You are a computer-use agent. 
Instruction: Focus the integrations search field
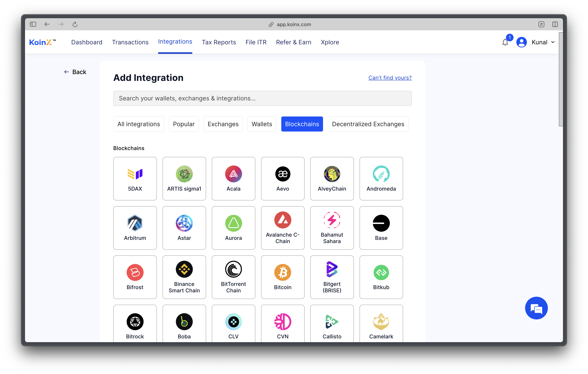262,98
